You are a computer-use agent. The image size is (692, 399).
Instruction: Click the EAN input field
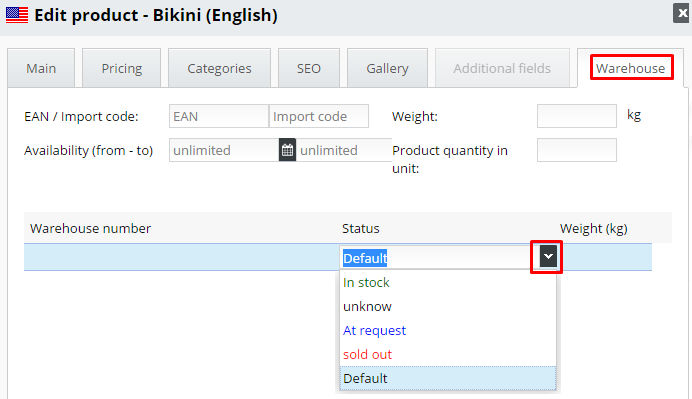pyautogui.click(x=219, y=116)
